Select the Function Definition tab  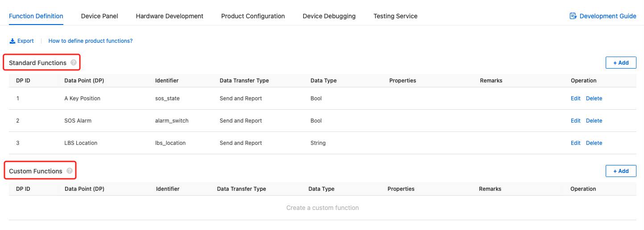click(36, 16)
